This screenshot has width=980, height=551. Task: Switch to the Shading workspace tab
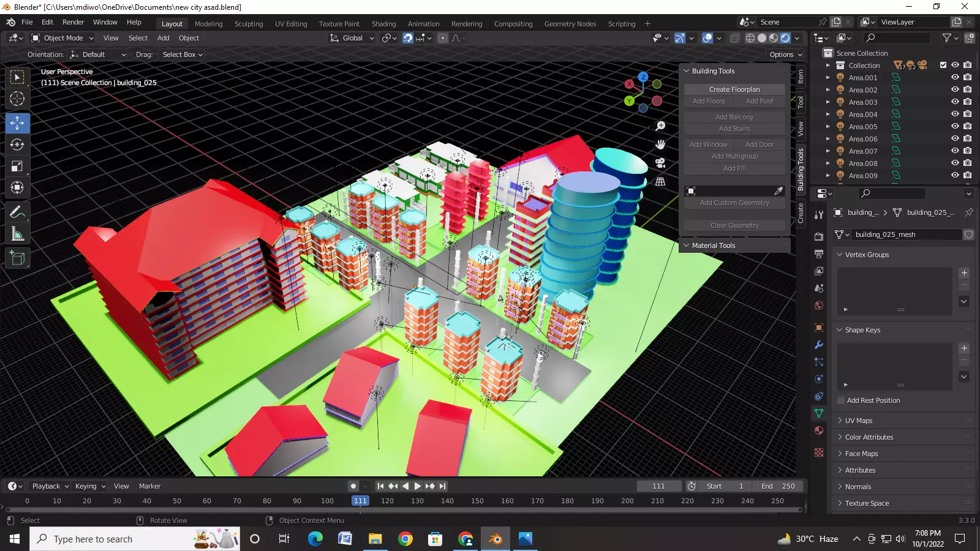(x=383, y=24)
